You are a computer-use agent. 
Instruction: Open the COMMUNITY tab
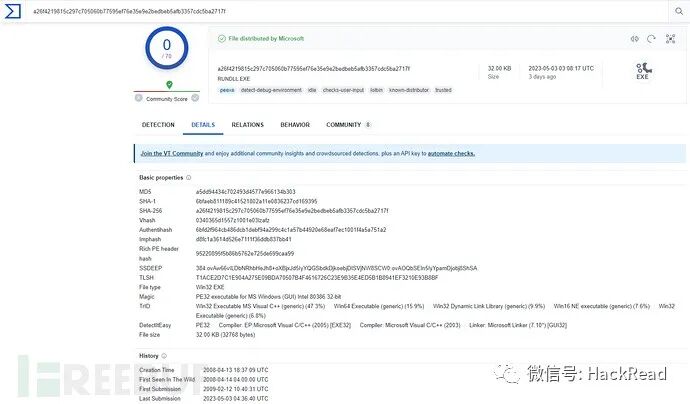348,125
